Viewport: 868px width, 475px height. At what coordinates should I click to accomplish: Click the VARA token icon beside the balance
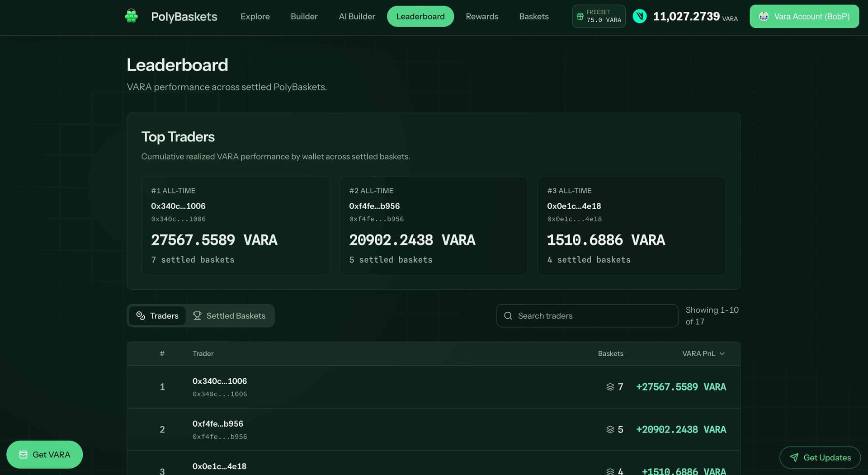(639, 16)
